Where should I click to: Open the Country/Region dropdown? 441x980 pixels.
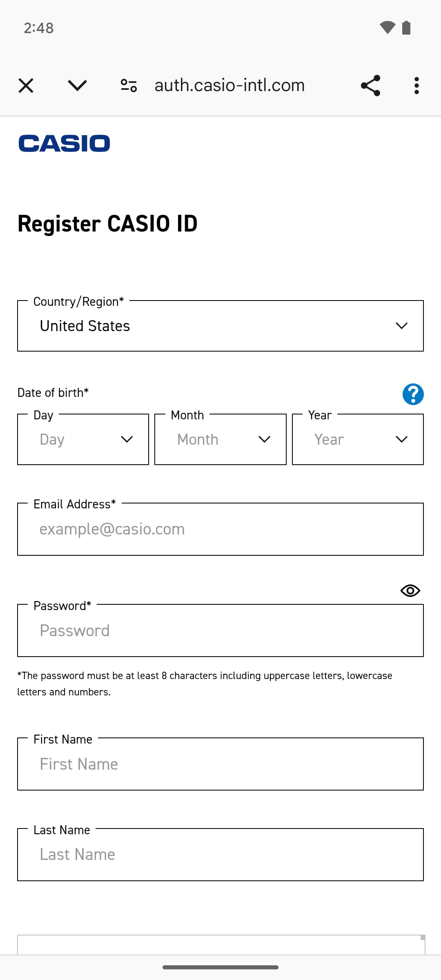[x=220, y=326]
